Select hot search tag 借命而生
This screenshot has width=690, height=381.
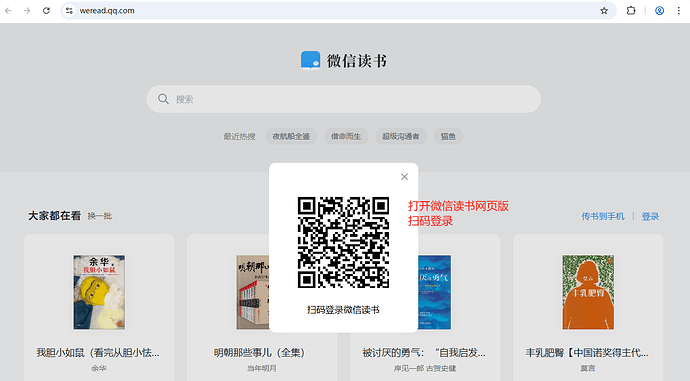coord(346,136)
